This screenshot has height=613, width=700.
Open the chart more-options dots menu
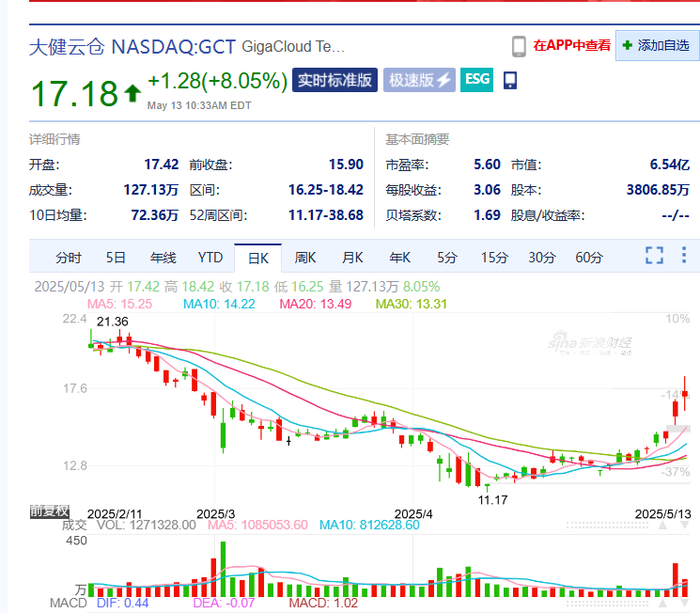coord(683,255)
